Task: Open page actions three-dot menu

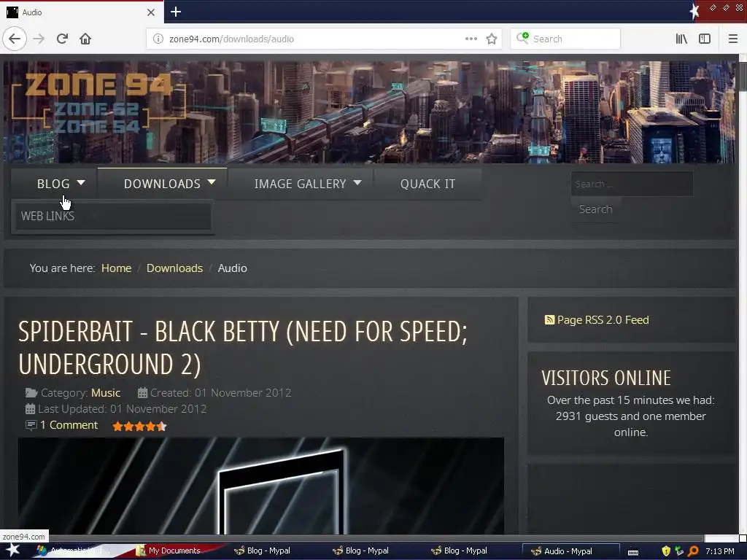Action: coord(471,39)
